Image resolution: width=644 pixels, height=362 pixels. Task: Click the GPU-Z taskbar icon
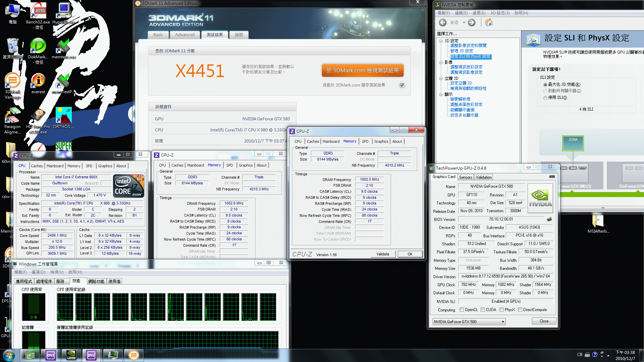(x=31, y=355)
